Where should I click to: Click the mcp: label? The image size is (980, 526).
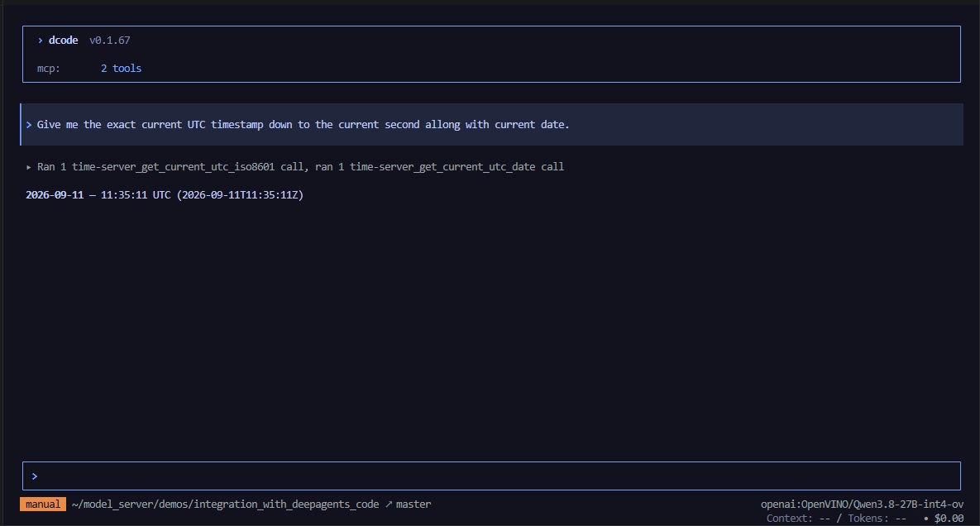coord(49,69)
